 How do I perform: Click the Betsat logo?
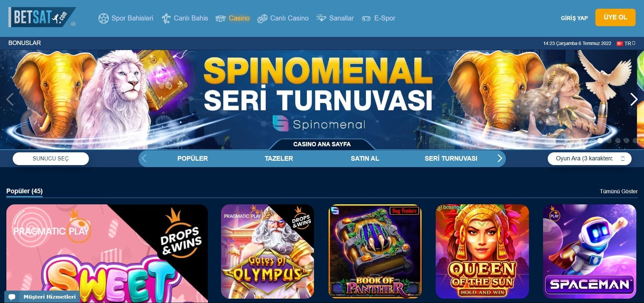pyautogui.click(x=42, y=17)
